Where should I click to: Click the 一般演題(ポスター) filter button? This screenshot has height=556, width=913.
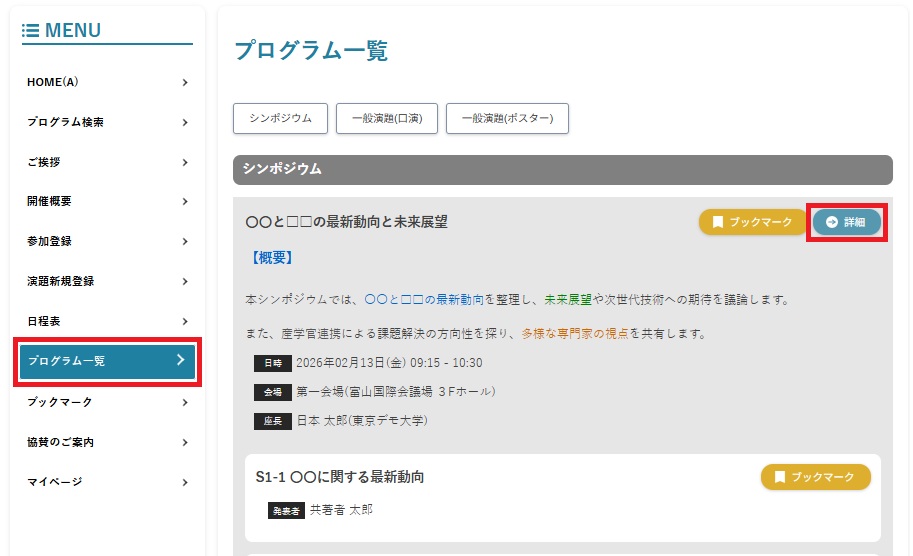coord(507,118)
